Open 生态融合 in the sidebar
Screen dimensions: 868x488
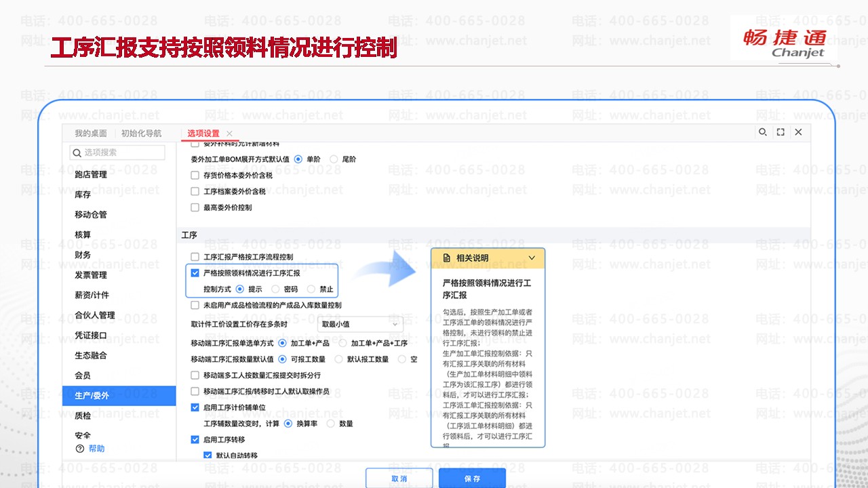click(91, 355)
